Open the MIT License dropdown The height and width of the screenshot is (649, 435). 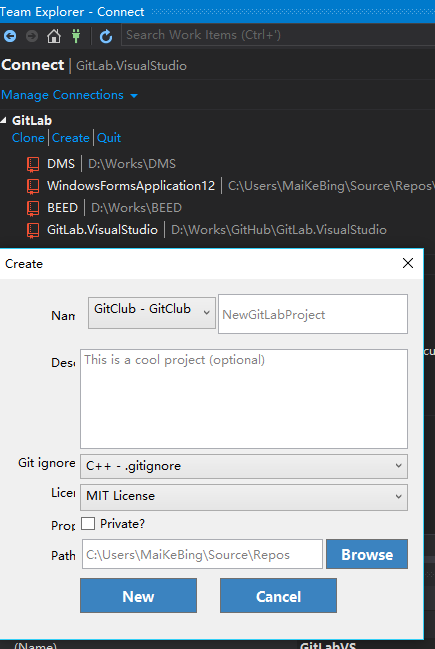coord(244,497)
